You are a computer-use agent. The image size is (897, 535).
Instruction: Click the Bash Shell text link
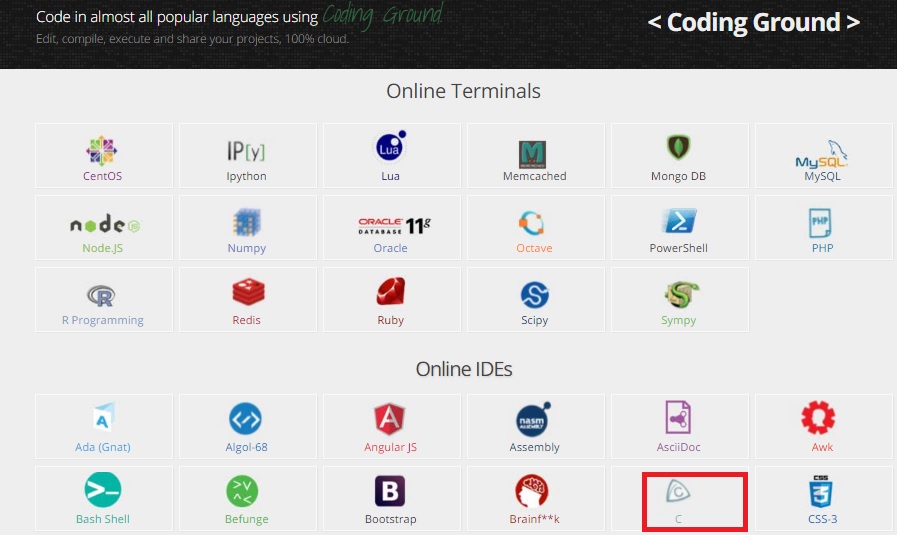[103, 520]
